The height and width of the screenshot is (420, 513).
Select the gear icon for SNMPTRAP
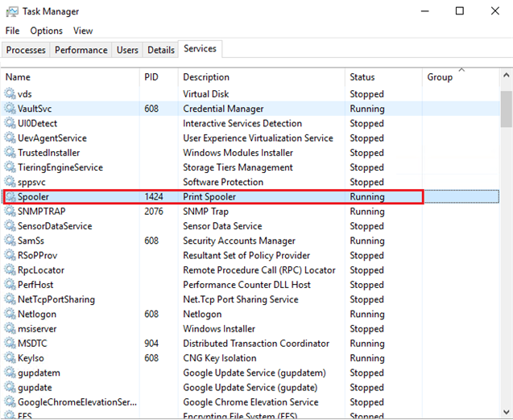tap(10, 212)
